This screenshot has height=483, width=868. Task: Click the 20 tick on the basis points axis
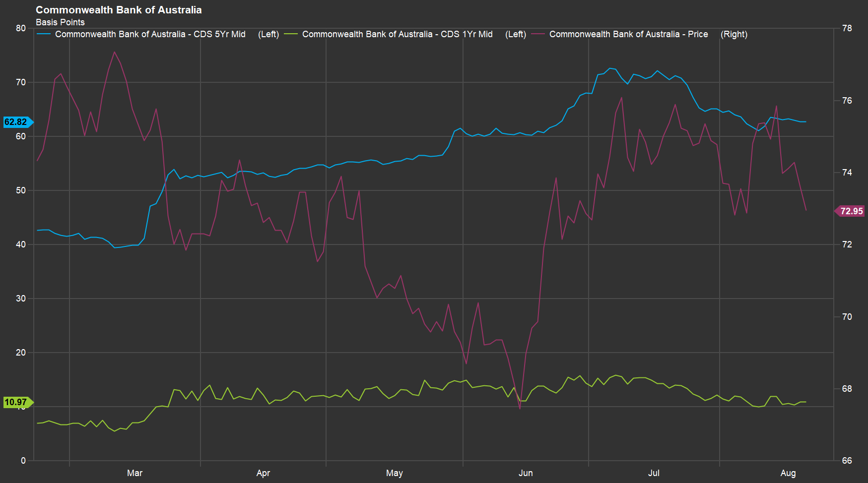(x=21, y=353)
